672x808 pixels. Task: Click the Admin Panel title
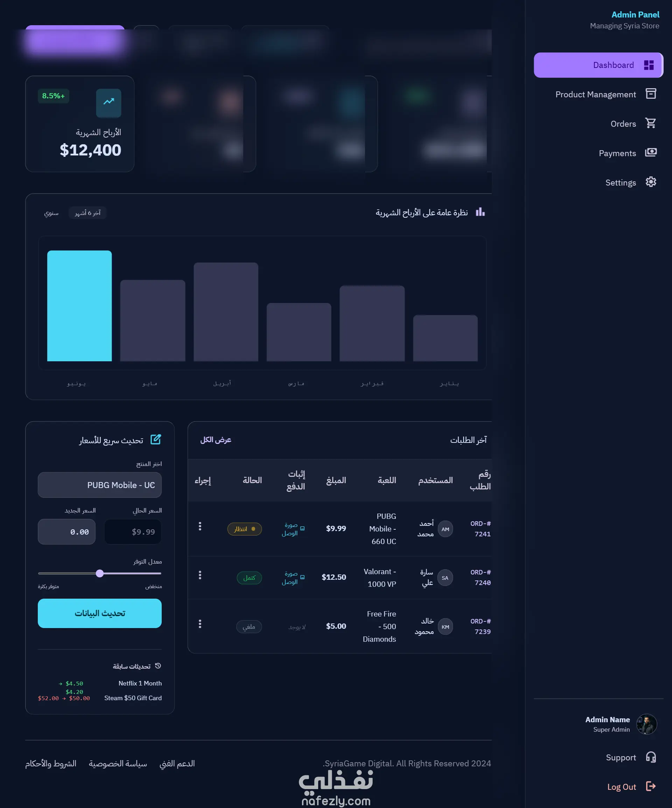(635, 15)
